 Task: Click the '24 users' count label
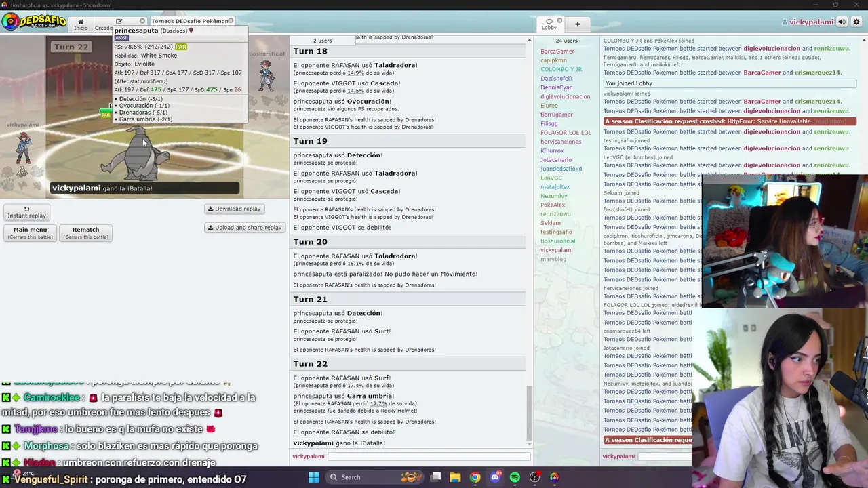point(566,41)
